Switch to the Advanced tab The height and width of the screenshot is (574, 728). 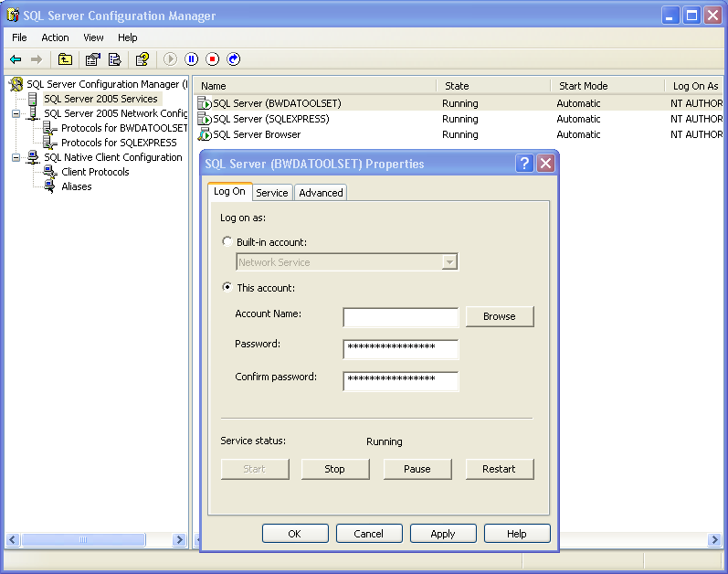pyautogui.click(x=321, y=193)
